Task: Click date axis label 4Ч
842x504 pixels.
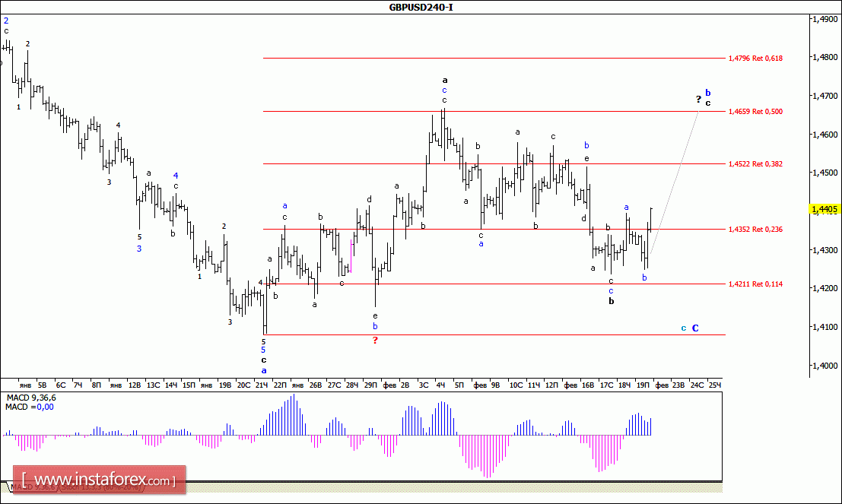Action: click(441, 385)
